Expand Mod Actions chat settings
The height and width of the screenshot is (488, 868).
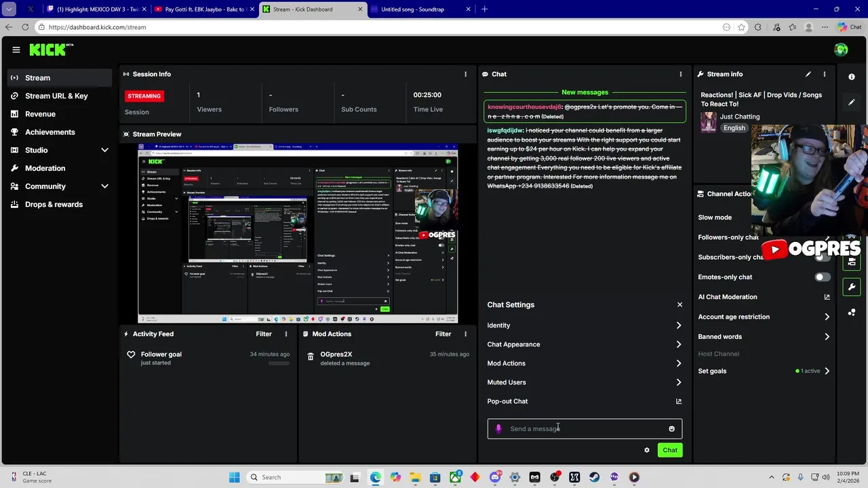pyautogui.click(x=584, y=363)
